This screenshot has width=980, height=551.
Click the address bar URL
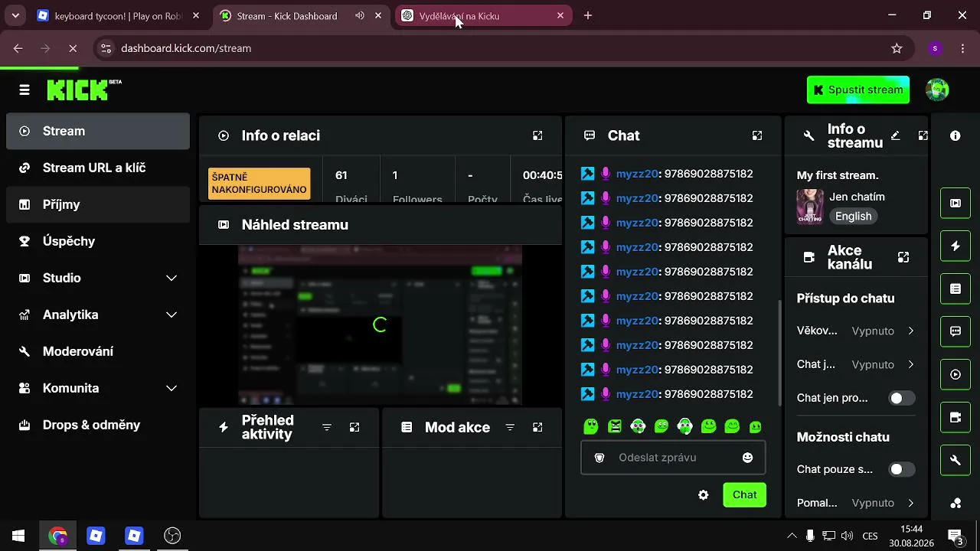click(x=186, y=48)
